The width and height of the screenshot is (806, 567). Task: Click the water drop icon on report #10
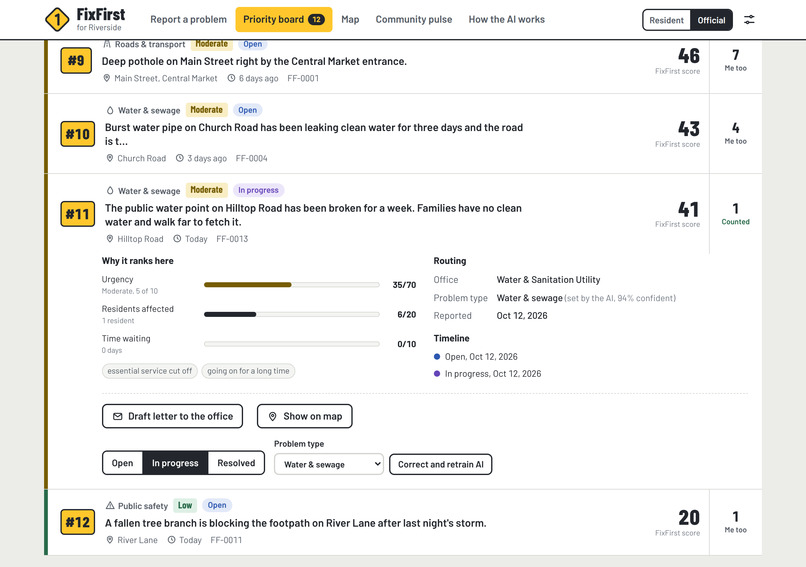tap(109, 110)
